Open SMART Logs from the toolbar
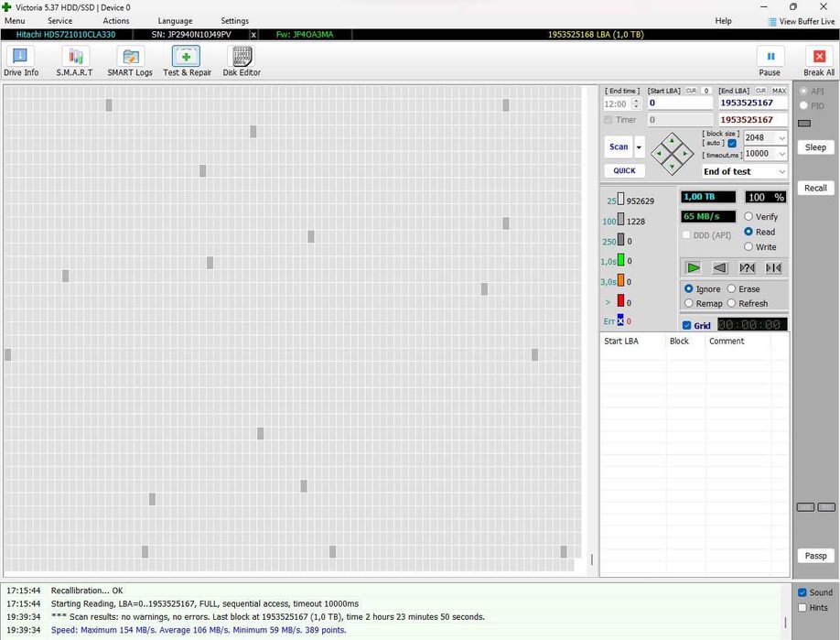This screenshot has width=840, height=640. pyautogui.click(x=130, y=60)
